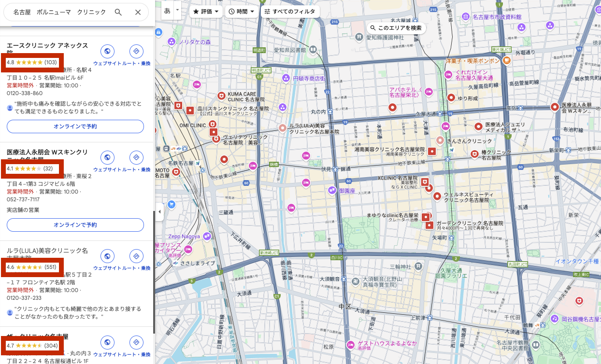Click 医療法人ジュエリメディカル map pin
Image resolution: width=601 pixels, height=364 pixels.
478,127
